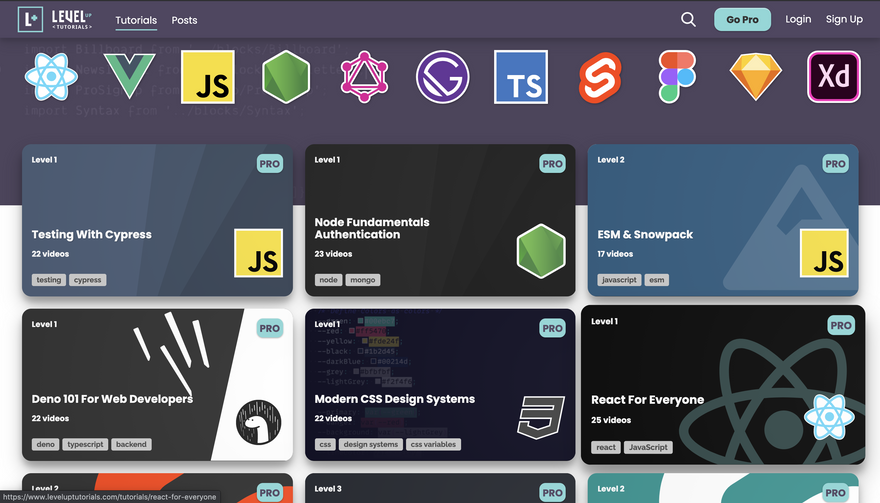The image size is (880, 503).
Task: Select the Figma logo icon
Action: pos(678,77)
